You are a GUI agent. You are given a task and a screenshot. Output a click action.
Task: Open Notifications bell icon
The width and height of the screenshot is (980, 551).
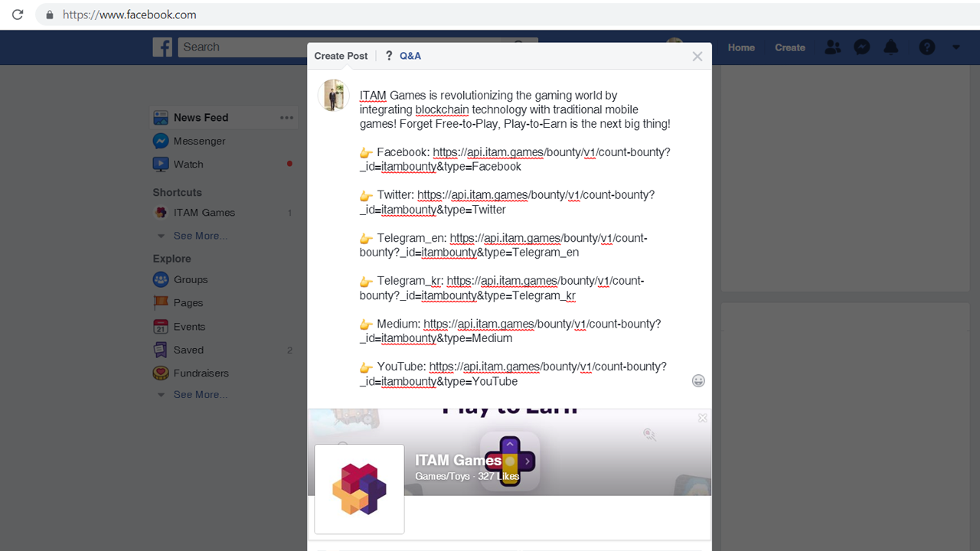[891, 47]
